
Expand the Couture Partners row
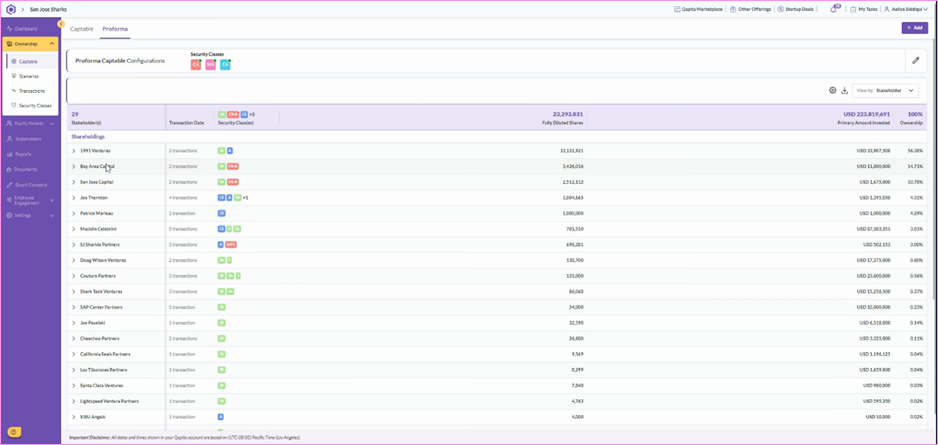[x=74, y=276]
